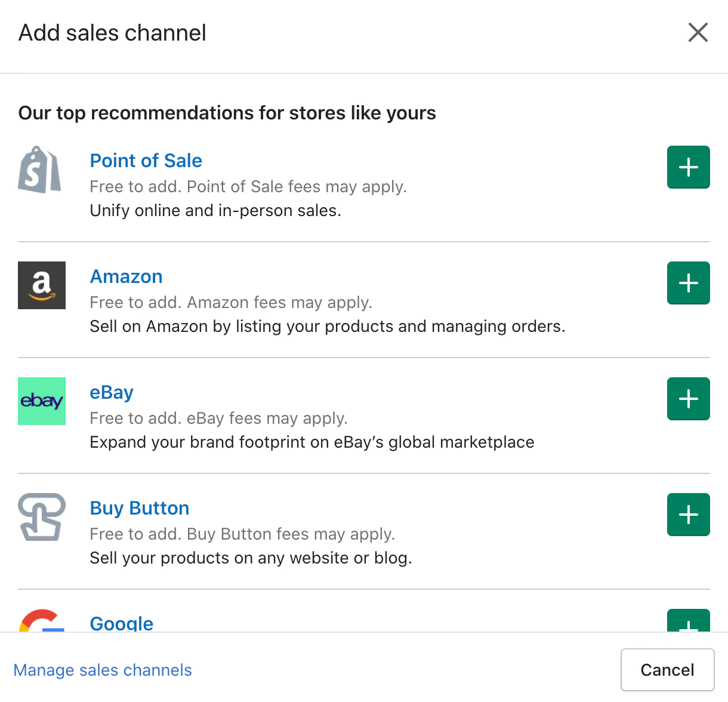Screen dimensions: 728x702
Task: Click the Buy Button hand icon
Action: click(42, 517)
